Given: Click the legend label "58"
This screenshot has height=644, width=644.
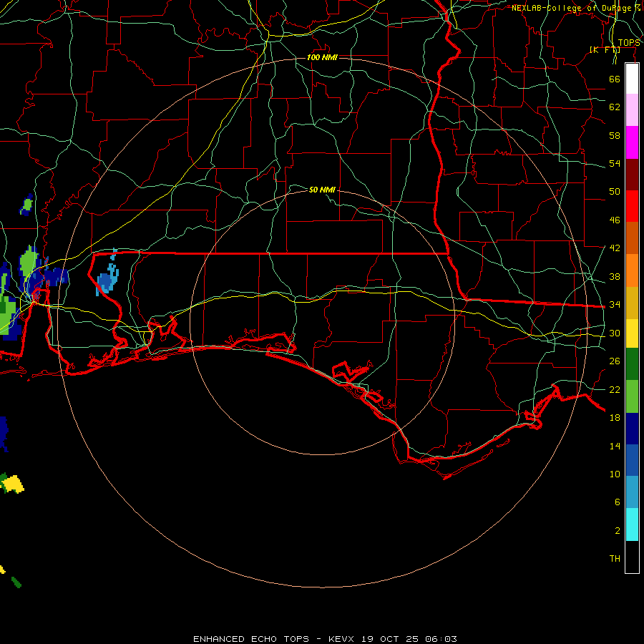Looking at the screenshot, I should click(x=615, y=135).
